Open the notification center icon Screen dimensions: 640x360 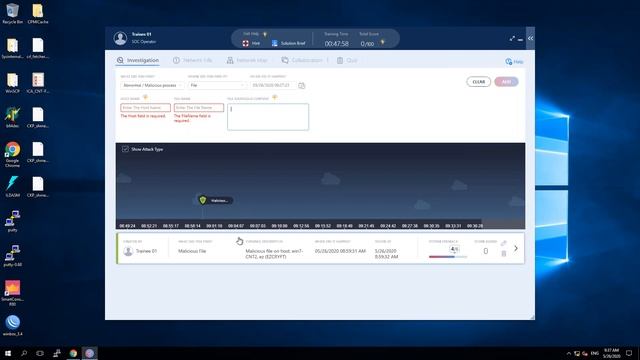coord(629,353)
